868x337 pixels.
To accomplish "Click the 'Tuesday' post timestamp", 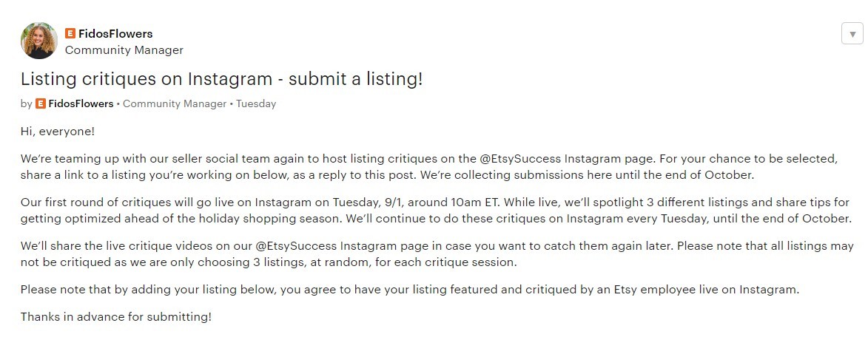I will [x=257, y=104].
